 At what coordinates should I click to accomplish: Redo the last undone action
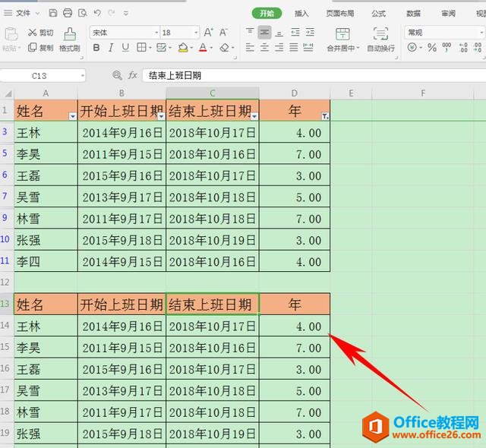click(x=112, y=13)
